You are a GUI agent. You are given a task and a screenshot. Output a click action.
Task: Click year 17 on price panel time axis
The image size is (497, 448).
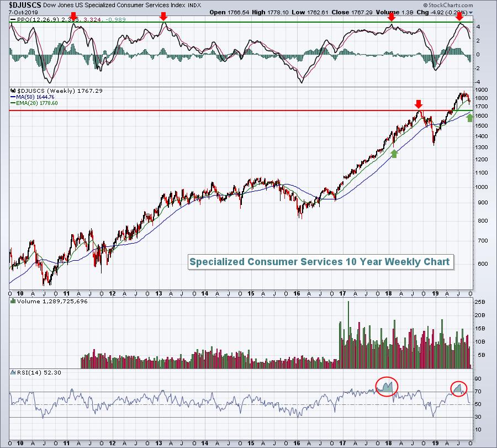342,293
